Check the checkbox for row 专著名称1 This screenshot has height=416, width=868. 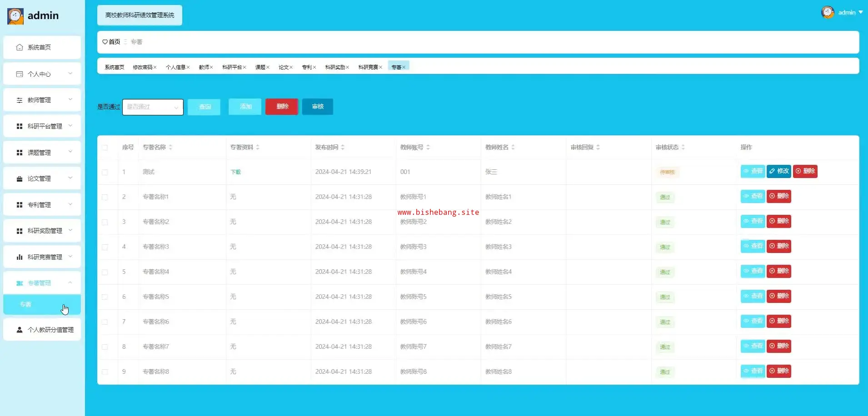click(105, 198)
